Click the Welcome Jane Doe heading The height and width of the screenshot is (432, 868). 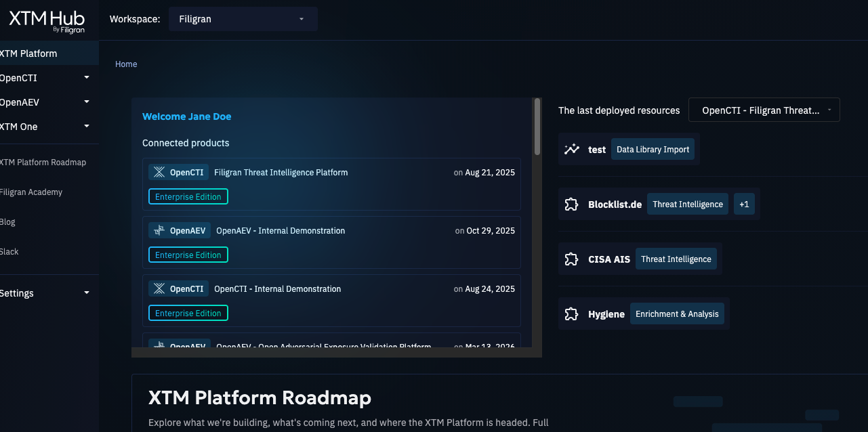tap(186, 116)
